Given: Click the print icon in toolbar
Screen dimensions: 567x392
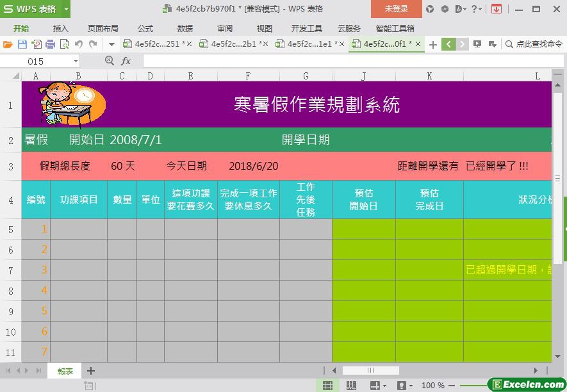Looking at the screenshot, I should point(50,44).
